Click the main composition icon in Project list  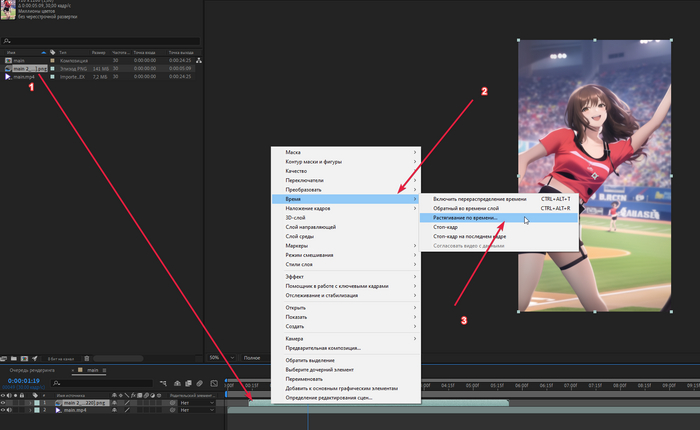point(7,61)
